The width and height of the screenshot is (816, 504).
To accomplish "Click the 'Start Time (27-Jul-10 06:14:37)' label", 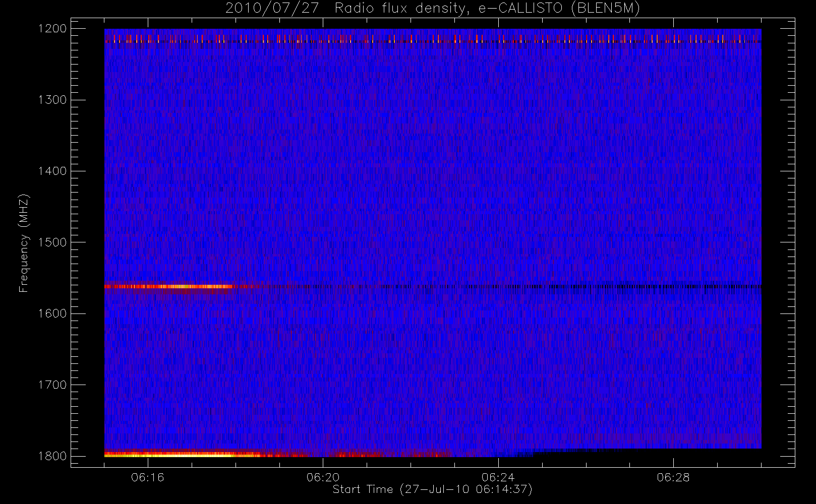I will [433, 489].
